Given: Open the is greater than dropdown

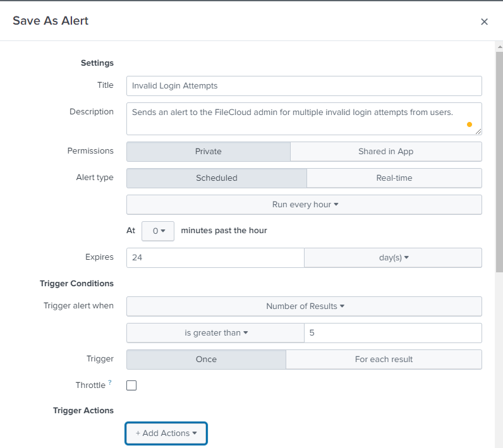Looking at the screenshot, I should click(215, 333).
